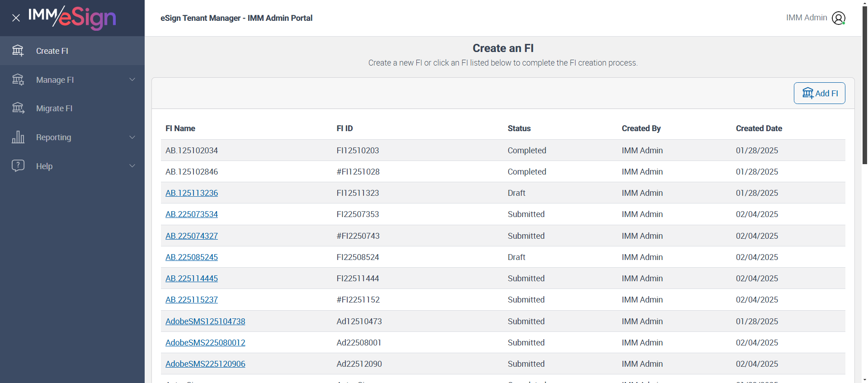Click the Migrate FI arrow-bank icon
This screenshot has width=868, height=383.
coord(18,108)
